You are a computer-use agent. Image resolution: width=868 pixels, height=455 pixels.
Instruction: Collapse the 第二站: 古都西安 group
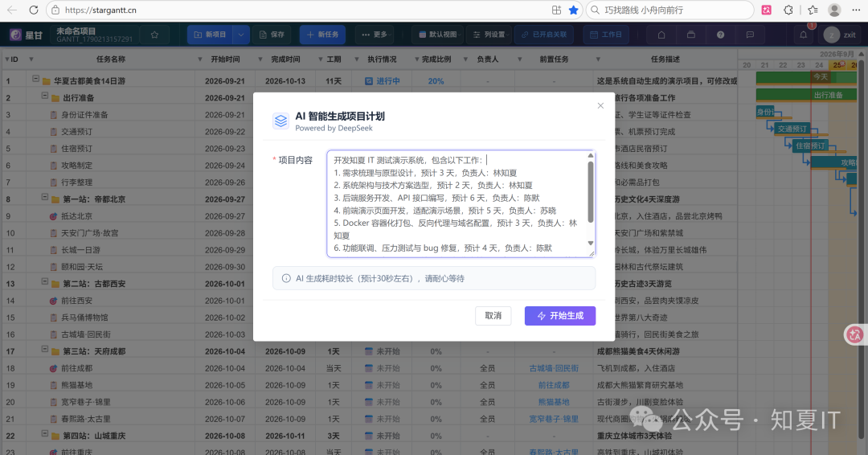(x=45, y=281)
